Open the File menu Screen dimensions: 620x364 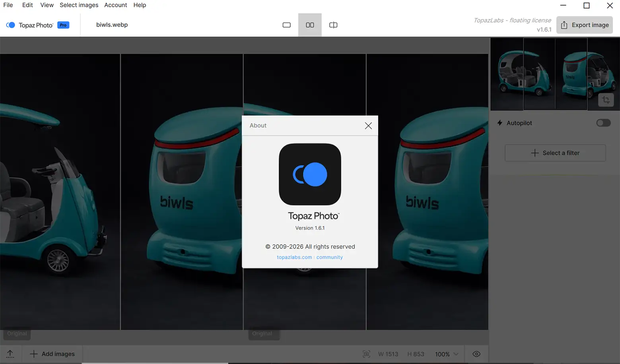coord(8,5)
